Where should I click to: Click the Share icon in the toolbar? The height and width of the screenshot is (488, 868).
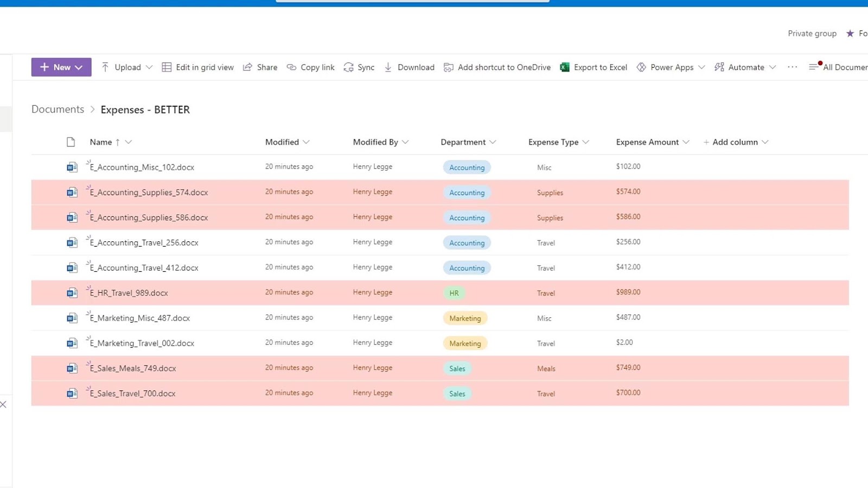[247, 67]
